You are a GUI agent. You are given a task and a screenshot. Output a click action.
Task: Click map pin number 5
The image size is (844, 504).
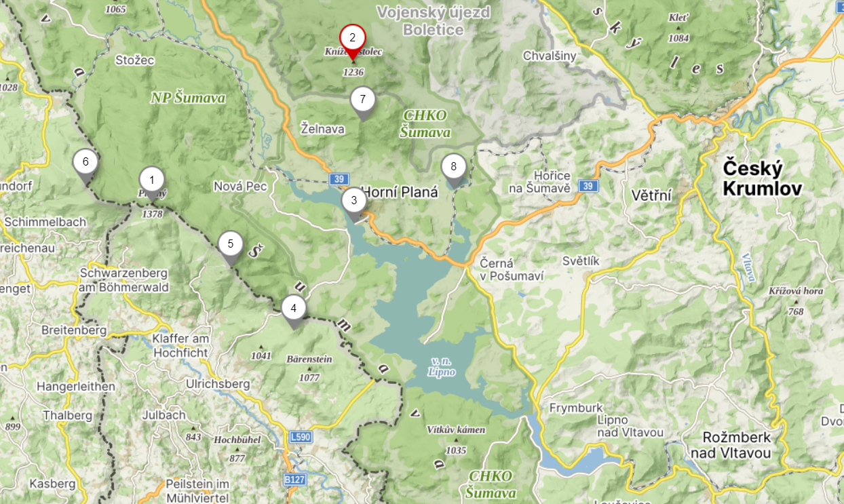pos(231,246)
